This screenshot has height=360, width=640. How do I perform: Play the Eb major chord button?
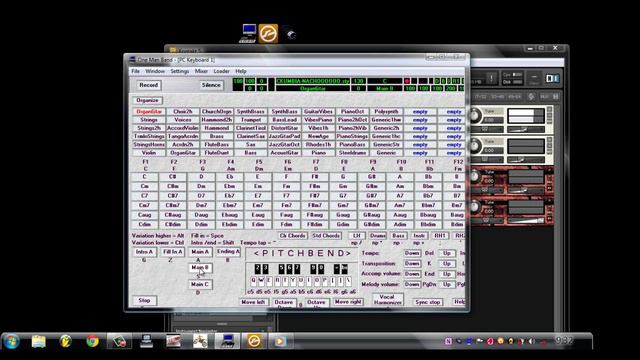pyautogui.click(x=230, y=177)
